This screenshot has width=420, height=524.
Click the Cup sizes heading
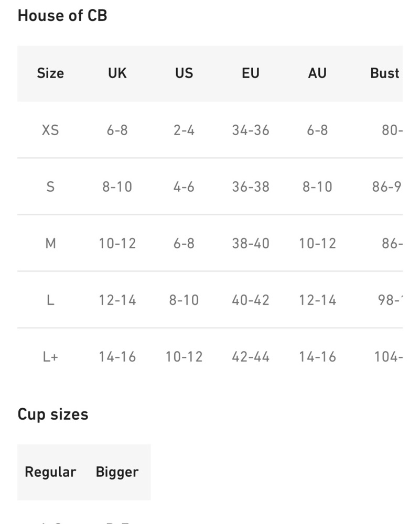point(53,414)
